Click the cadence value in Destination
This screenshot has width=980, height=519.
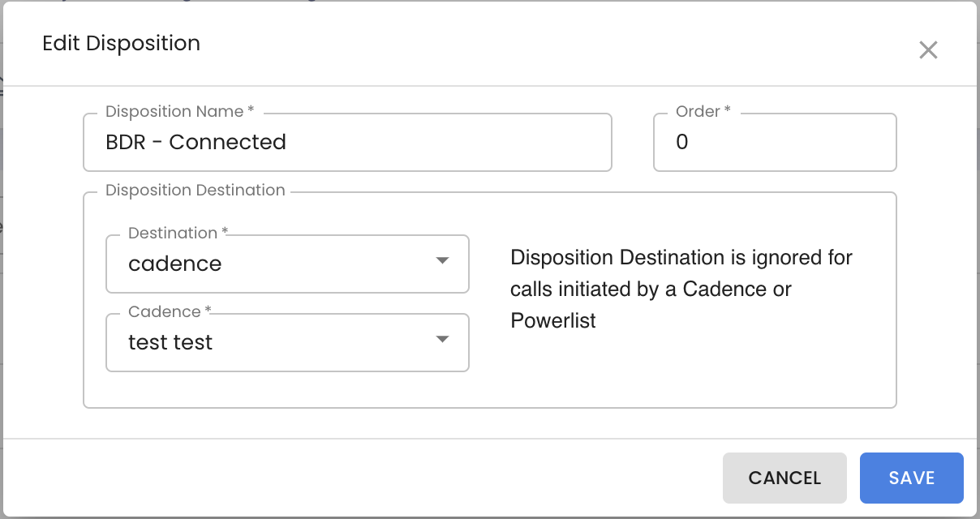pyautogui.click(x=175, y=264)
